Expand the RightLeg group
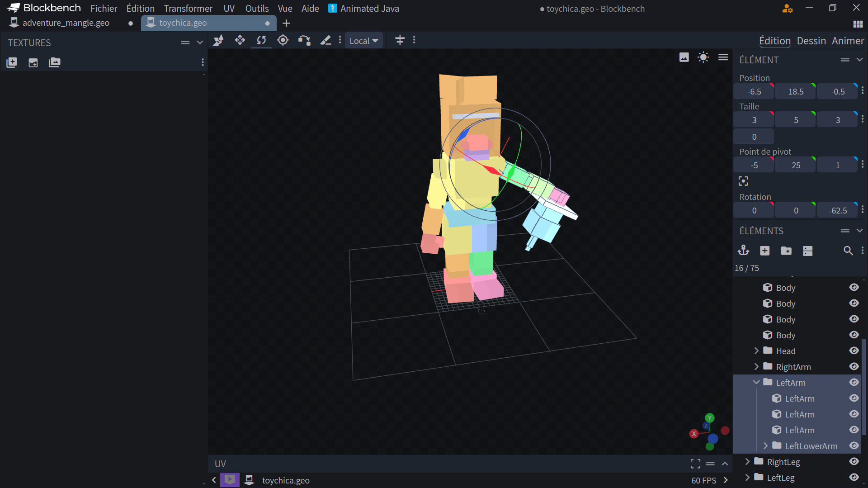This screenshot has height=488, width=868. (747, 462)
